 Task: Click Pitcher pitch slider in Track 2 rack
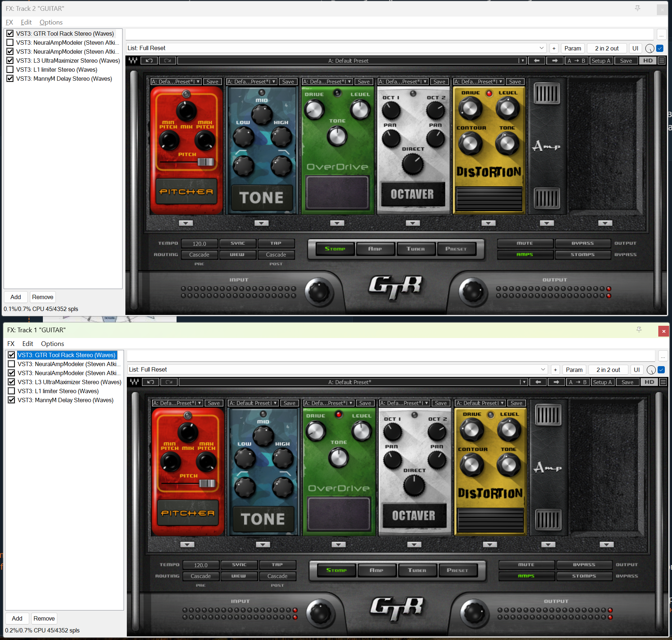point(206,162)
